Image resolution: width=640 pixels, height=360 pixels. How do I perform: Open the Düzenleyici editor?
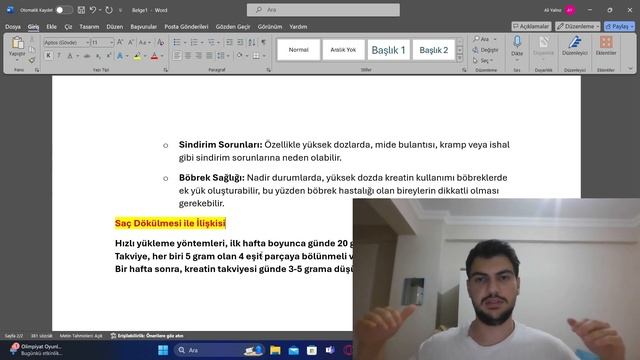575,45
